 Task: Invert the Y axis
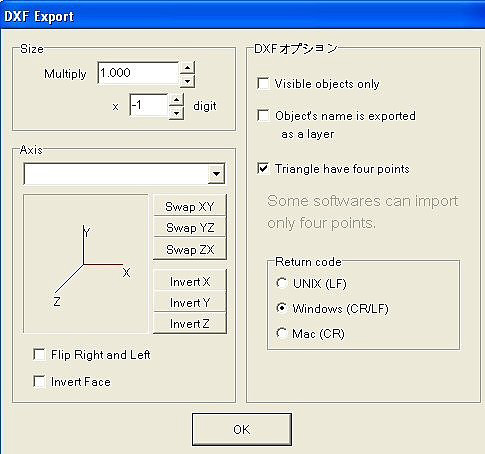tap(190, 303)
